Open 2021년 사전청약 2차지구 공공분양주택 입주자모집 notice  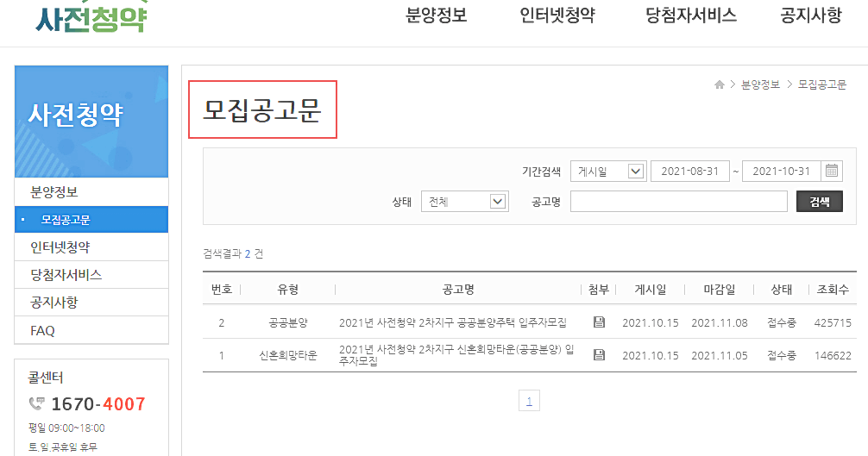point(453,322)
